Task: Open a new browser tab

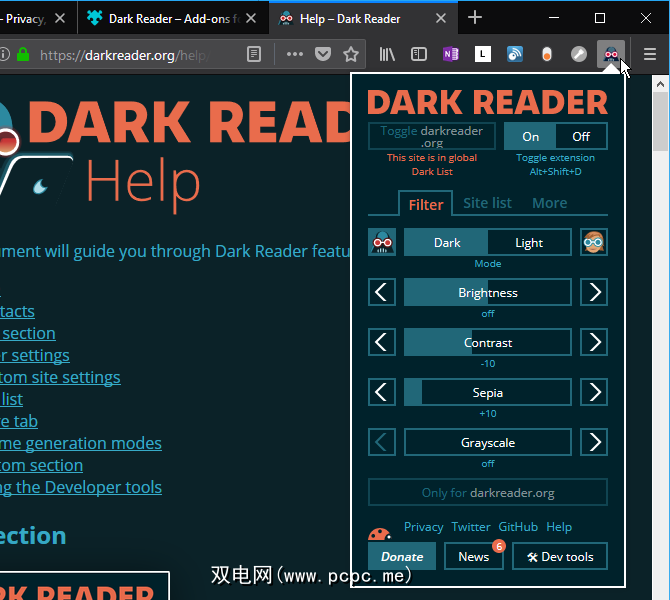Action: click(475, 17)
